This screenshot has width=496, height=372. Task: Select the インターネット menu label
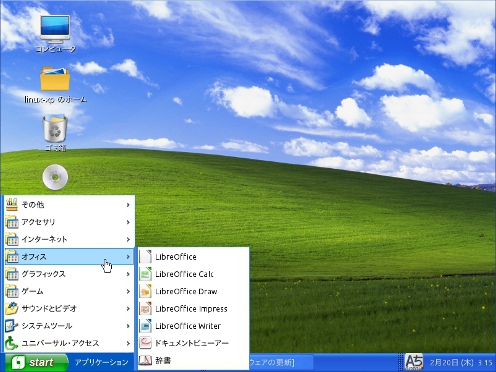(44, 239)
